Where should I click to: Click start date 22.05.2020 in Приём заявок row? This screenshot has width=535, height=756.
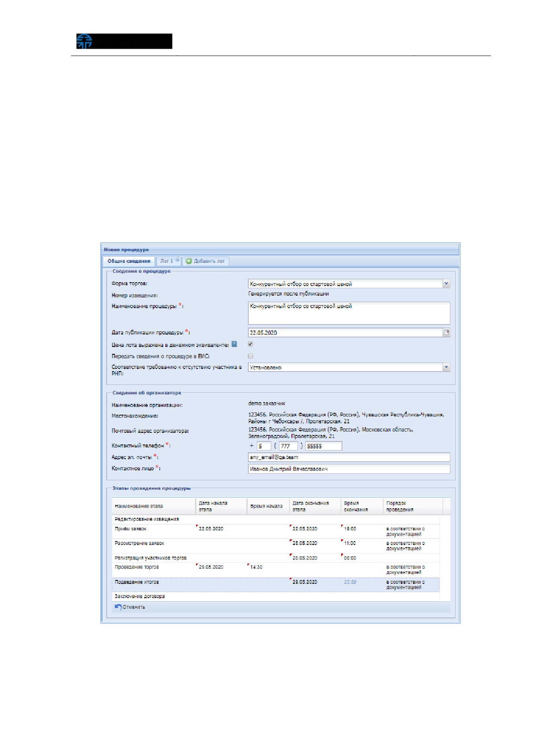[x=211, y=529]
